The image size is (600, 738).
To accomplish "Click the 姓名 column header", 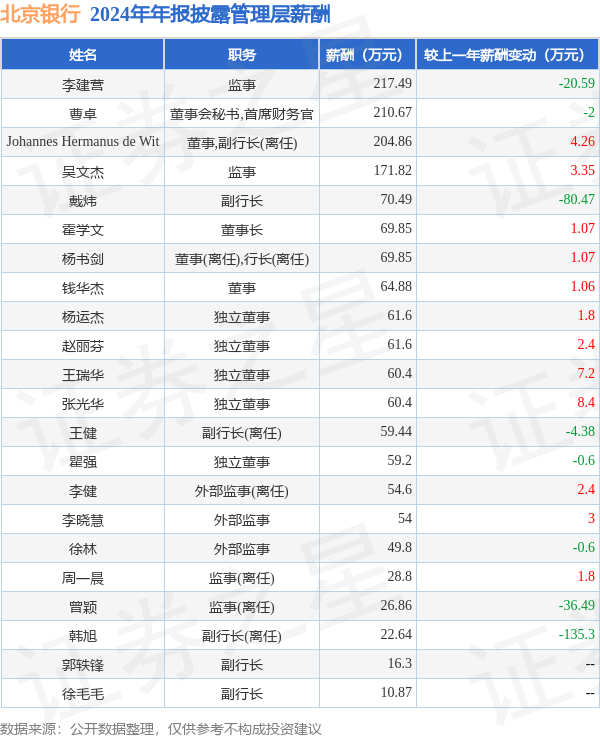I will coord(83,55).
